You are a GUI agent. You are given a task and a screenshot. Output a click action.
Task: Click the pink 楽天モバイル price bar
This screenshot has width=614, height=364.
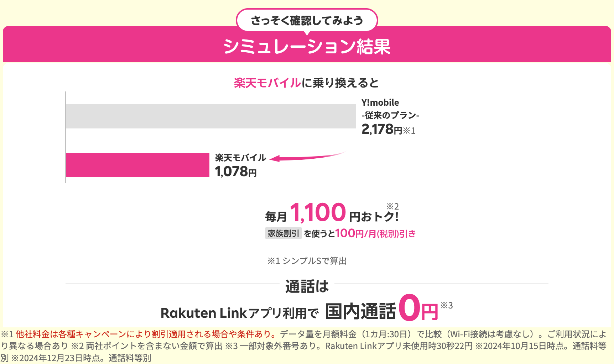(x=137, y=165)
